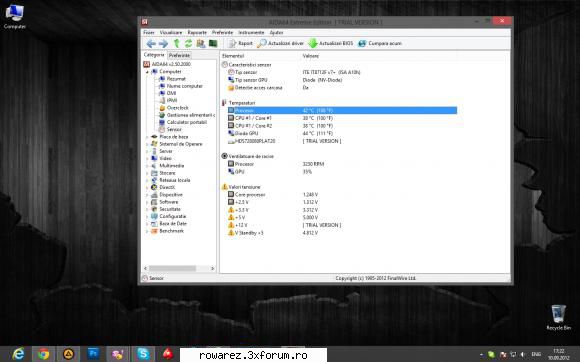Click the tree panel scroll right arrow
580x362 pixels.
coord(213,268)
